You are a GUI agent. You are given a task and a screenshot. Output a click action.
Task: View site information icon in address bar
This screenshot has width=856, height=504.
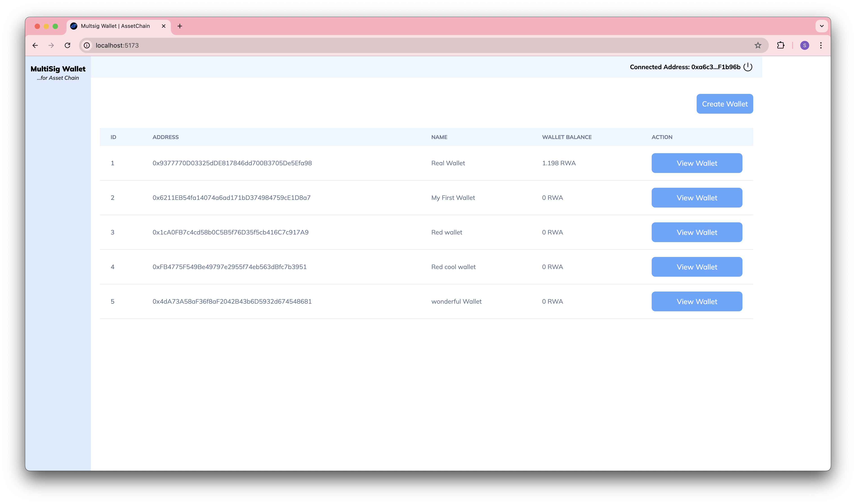[87, 45]
